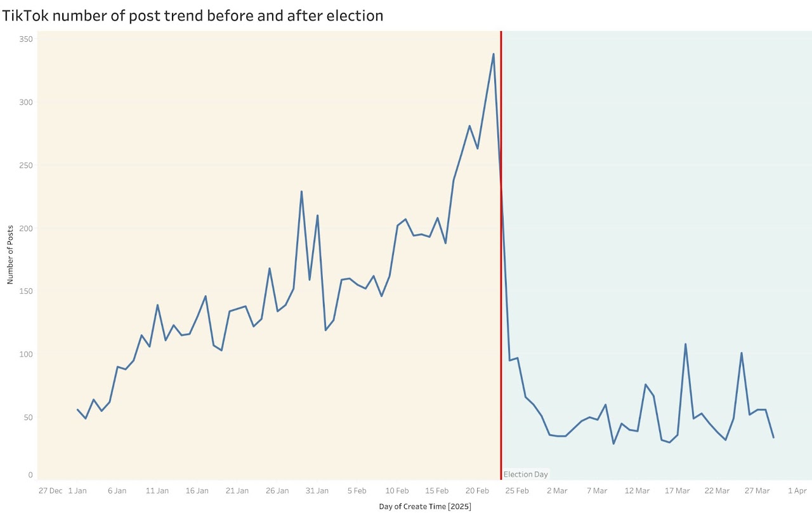Click the "Day of Create Time [2025]" axis title
This screenshot has height=516, width=812.
tap(425, 506)
